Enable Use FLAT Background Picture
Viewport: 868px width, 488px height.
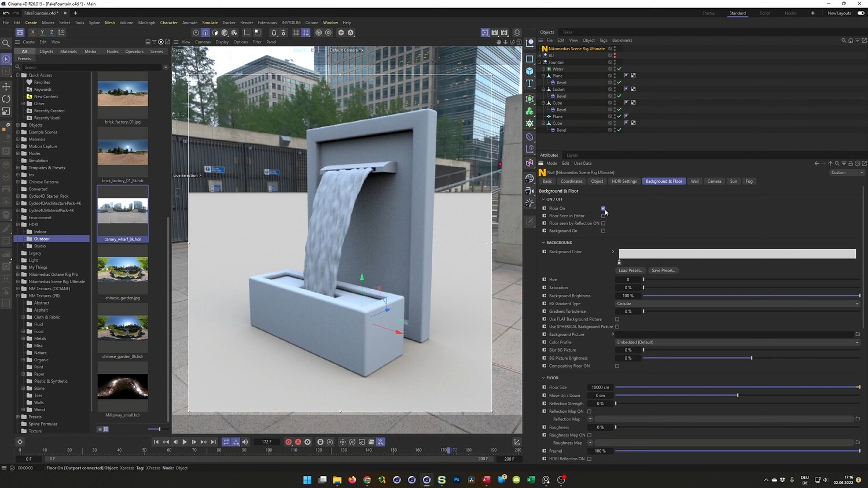click(617, 319)
